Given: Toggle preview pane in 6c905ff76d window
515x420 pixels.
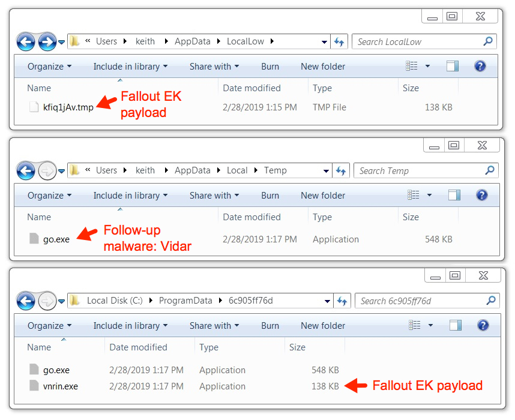Looking at the screenshot, I should point(456,325).
